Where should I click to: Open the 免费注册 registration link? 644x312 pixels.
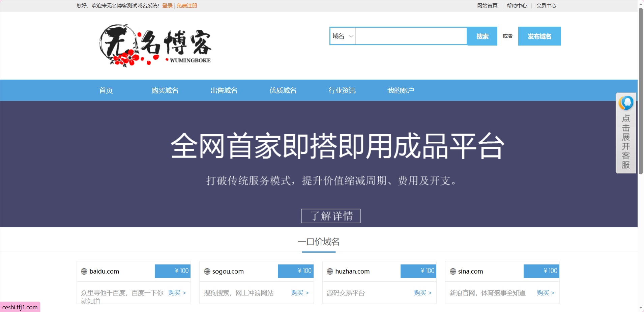(x=186, y=5)
